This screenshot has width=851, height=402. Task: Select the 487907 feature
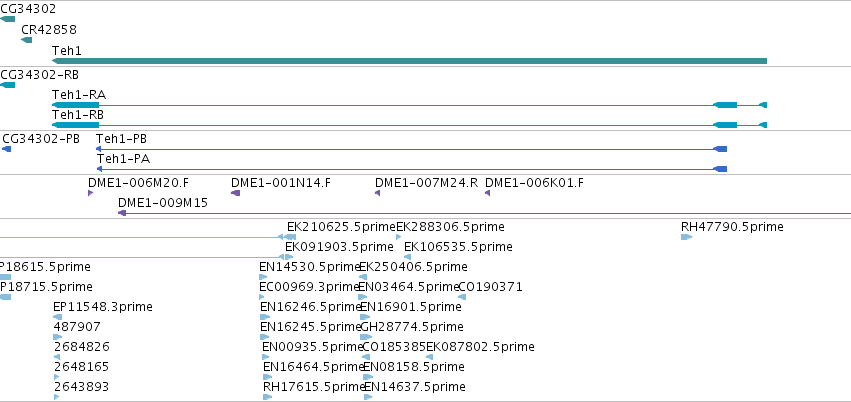pyautogui.click(x=58, y=337)
